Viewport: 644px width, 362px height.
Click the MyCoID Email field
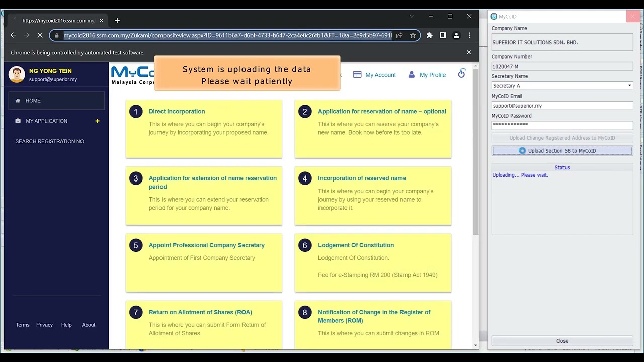click(562, 106)
